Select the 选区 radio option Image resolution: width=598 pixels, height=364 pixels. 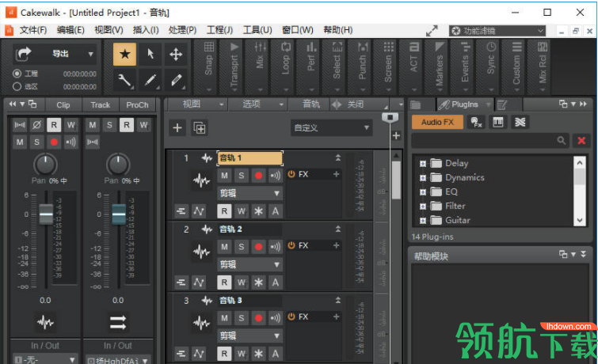[x=17, y=86]
